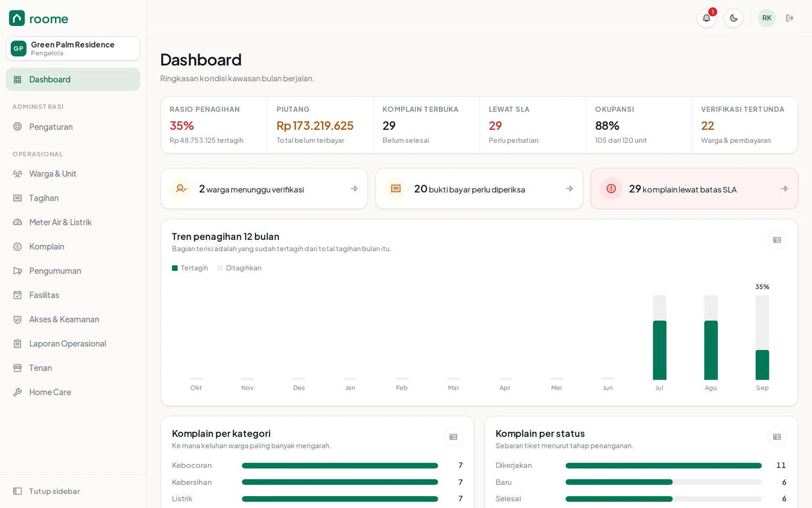Click Dikerjakan status row
This screenshot has width=812, height=508.
click(641, 465)
